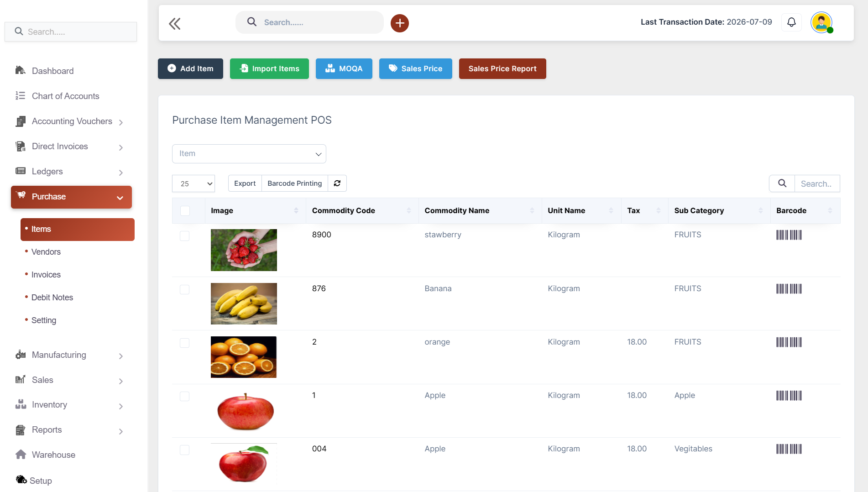The width and height of the screenshot is (868, 492).
Task: Click the Import Items button
Action: [x=269, y=68]
